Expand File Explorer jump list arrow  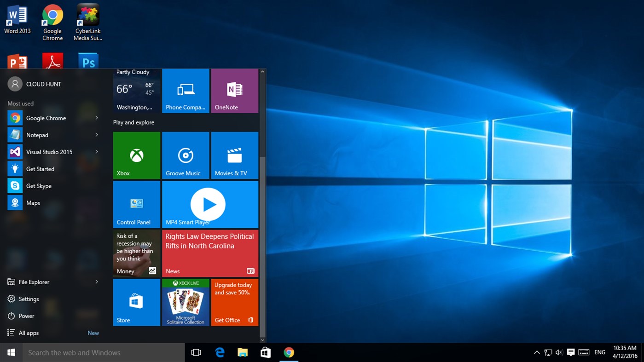[97, 282]
